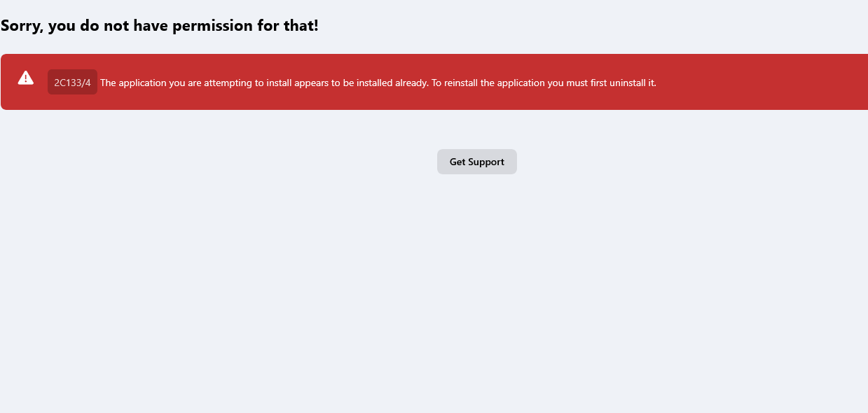This screenshot has width=868, height=413.
Task: Click the "Sorry, you do not have permission" heading
Action: coord(160,26)
